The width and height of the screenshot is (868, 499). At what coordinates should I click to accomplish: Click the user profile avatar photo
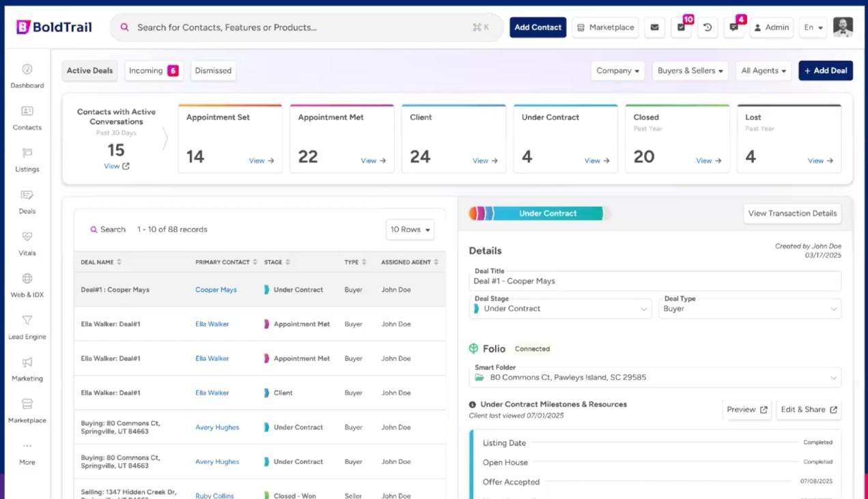coord(843,27)
